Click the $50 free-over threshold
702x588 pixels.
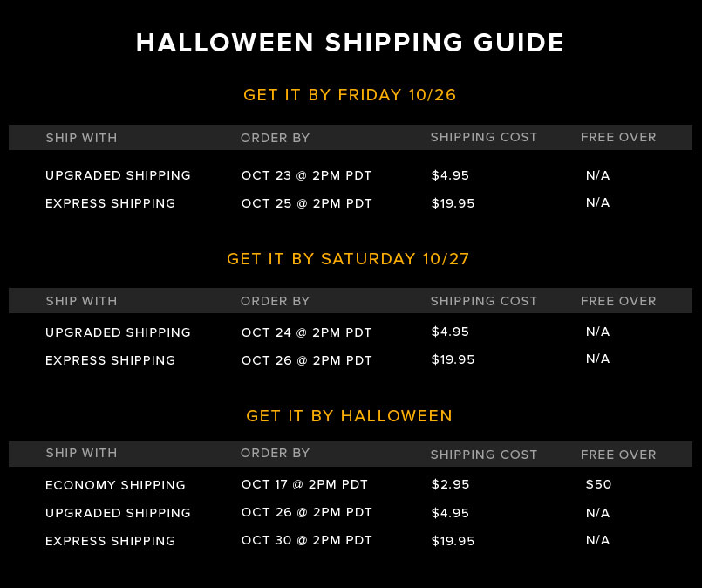[x=598, y=484]
